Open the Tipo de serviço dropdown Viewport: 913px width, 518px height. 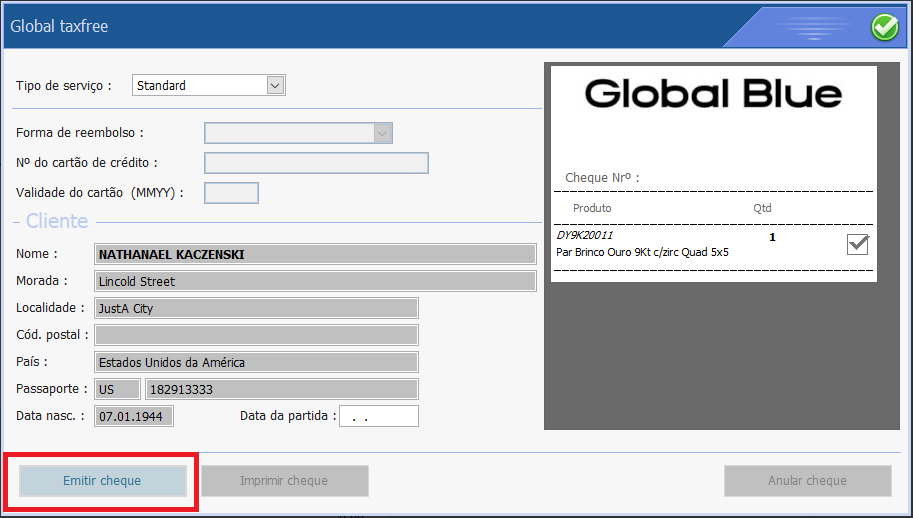[x=276, y=86]
